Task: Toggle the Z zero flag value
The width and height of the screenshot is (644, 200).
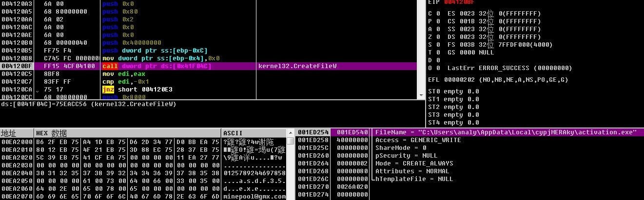Action: (x=438, y=37)
